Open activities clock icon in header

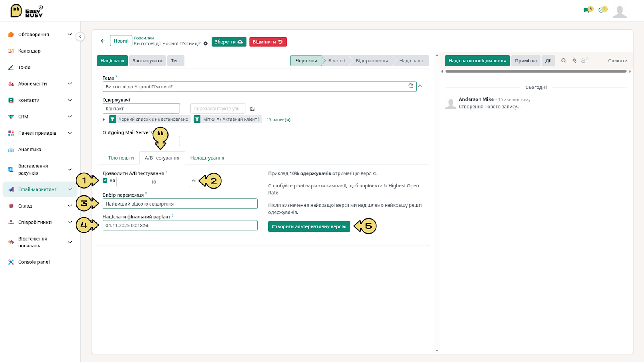[601, 10]
